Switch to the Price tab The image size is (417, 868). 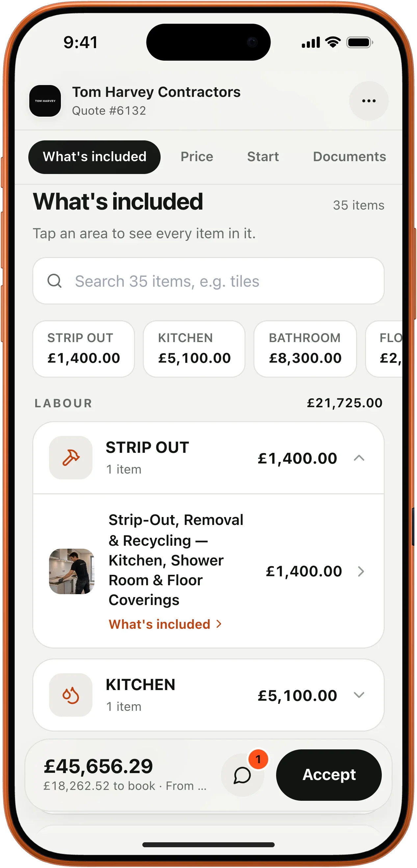[197, 157]
